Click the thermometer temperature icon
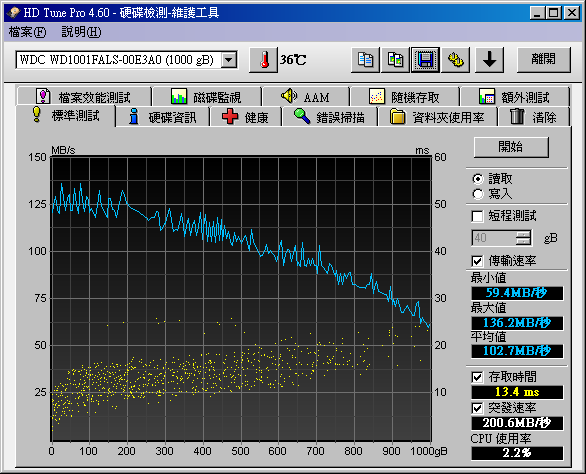 tap(263, 60)
